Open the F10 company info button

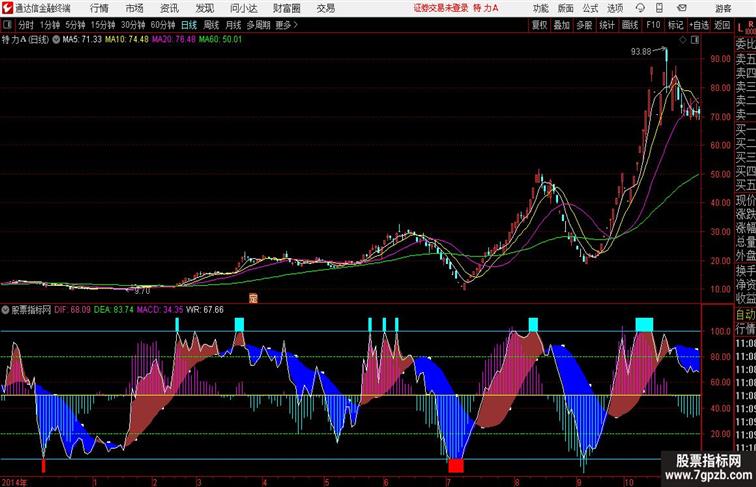click(653, 25)
